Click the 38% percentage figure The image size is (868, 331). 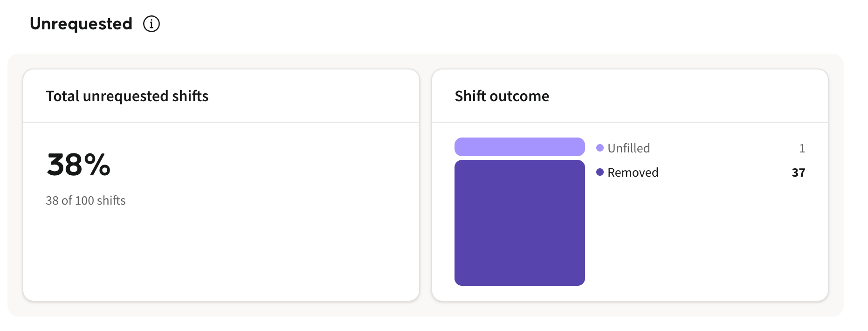(79, 165)
